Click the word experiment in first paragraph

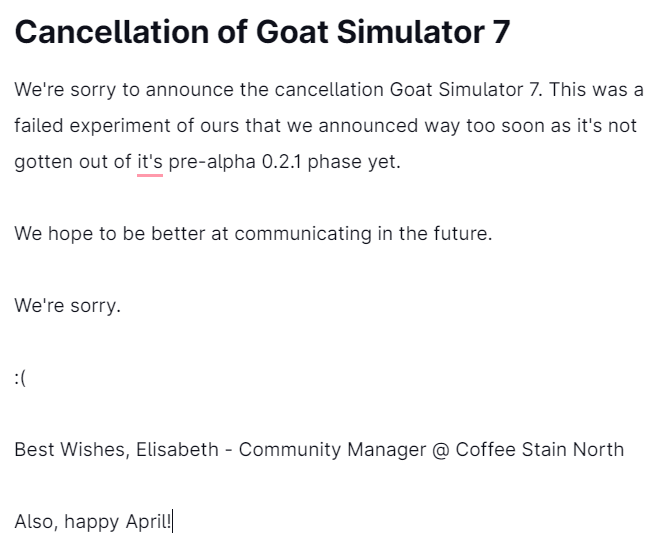click(x=120, y=126)
